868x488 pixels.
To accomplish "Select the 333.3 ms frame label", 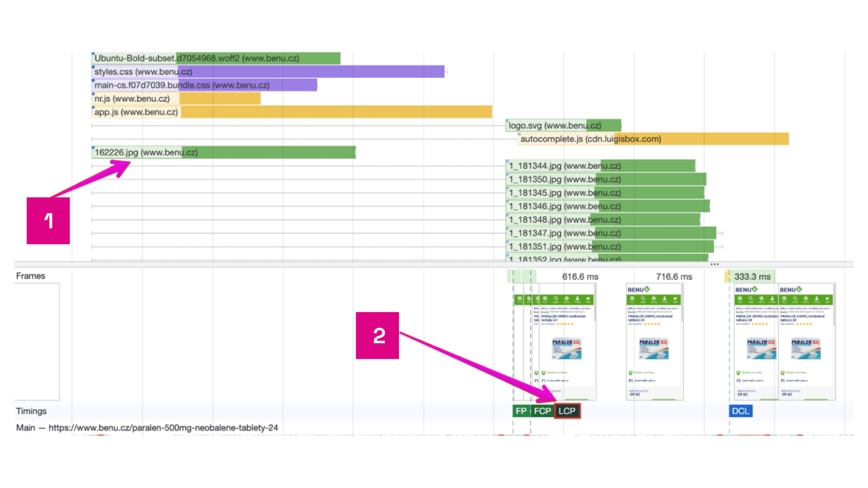I will point(752,277).
